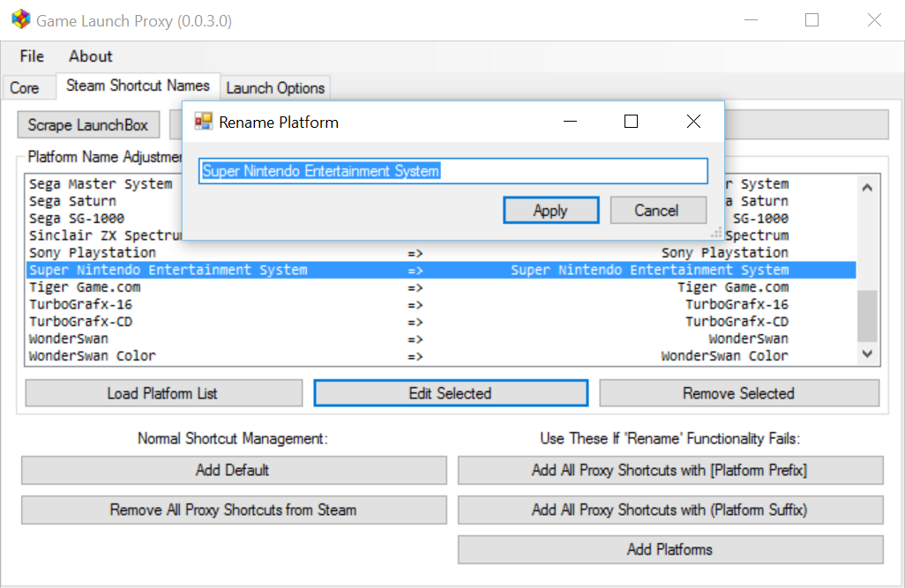This screenshot has height=588, width=905.
Task: Click the Game Launch Proxy app icon
Action: click(x=21, y=19)
